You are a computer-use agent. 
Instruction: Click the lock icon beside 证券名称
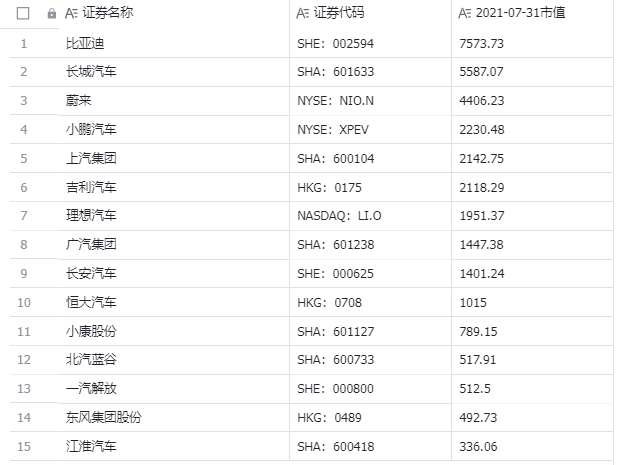coord(52,14)
